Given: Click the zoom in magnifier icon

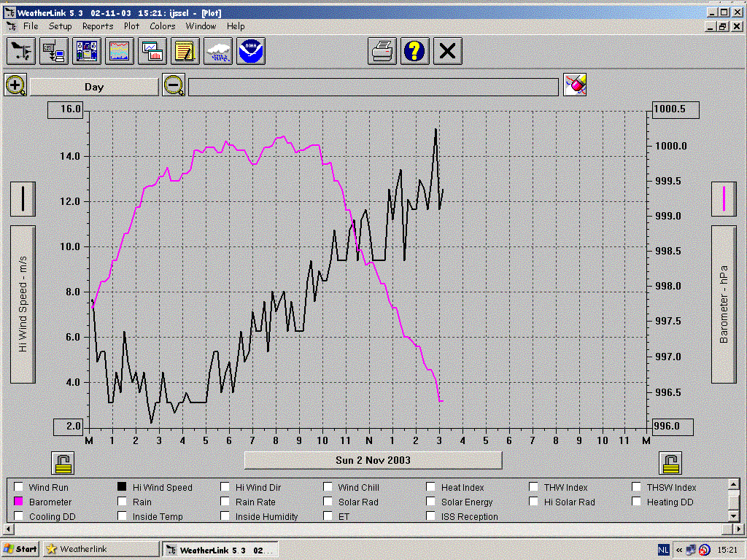Looking at the screenshot, I should 16,86.
